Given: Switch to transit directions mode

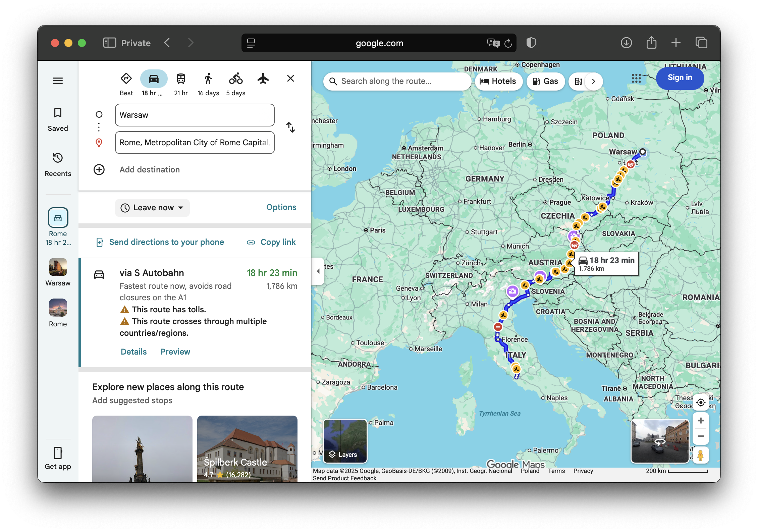Looking at the screenshot, I should [181, 78].
